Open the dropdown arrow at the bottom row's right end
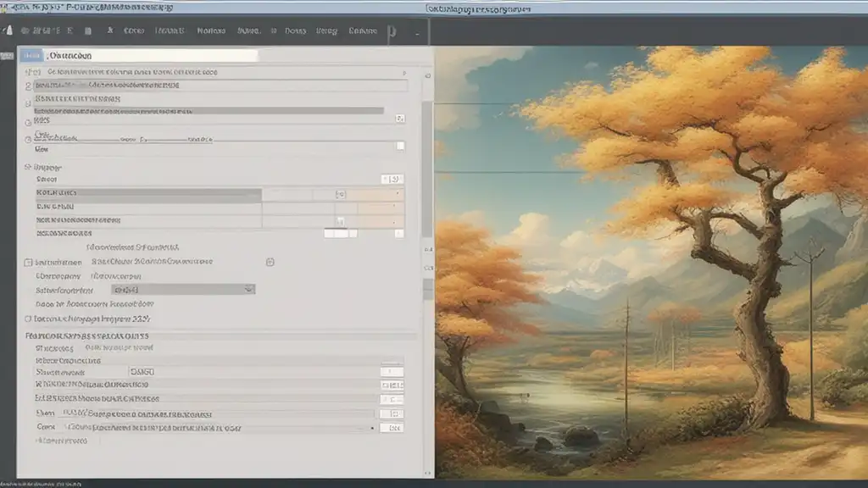 (373, 429)
